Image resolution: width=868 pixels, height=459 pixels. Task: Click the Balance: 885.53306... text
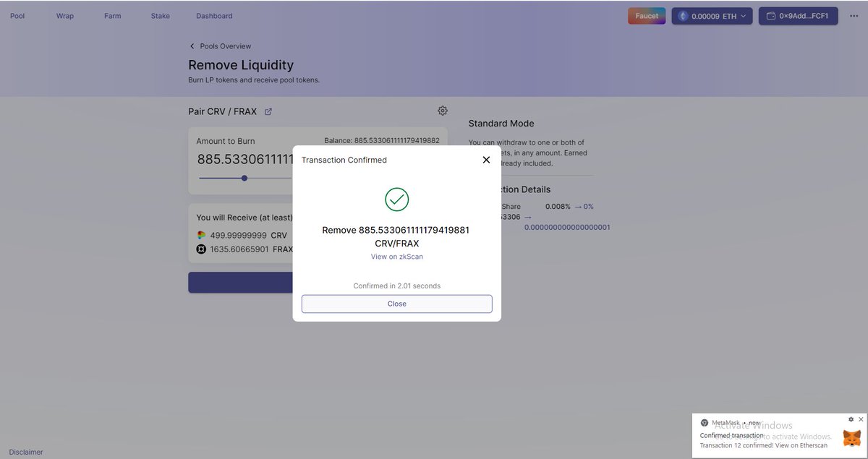[x=382, y=140]
